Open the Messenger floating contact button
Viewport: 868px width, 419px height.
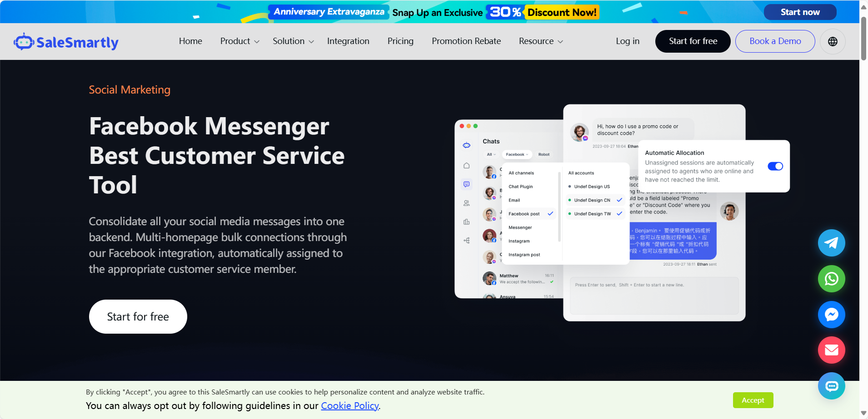pyautogui.click(x=831, y=315)
